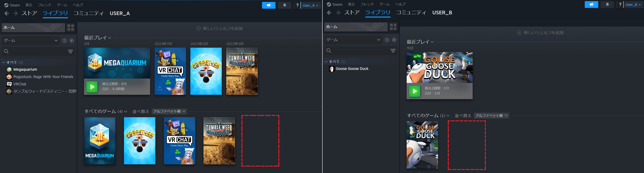Open notifications bell in USER_A window
This screenshot has height=173, width=644.
pos(285,5)
